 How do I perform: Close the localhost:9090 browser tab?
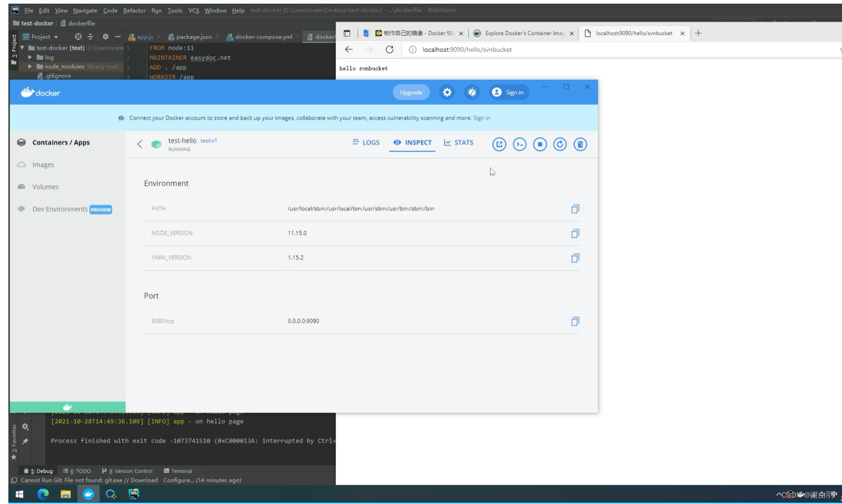pos(682,33)
